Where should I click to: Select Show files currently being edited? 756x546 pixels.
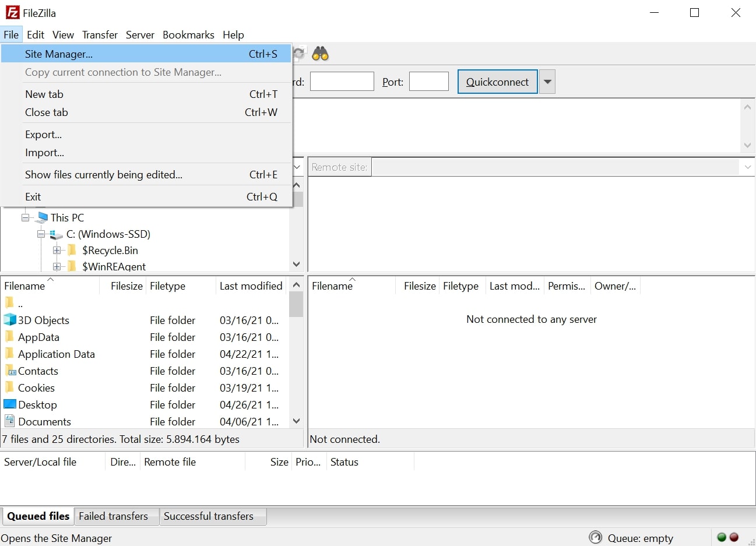[146, 174]
